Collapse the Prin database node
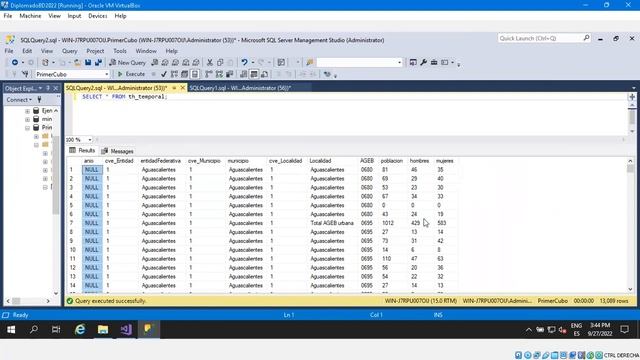The image size is (640, 360). tap(27, 128)
